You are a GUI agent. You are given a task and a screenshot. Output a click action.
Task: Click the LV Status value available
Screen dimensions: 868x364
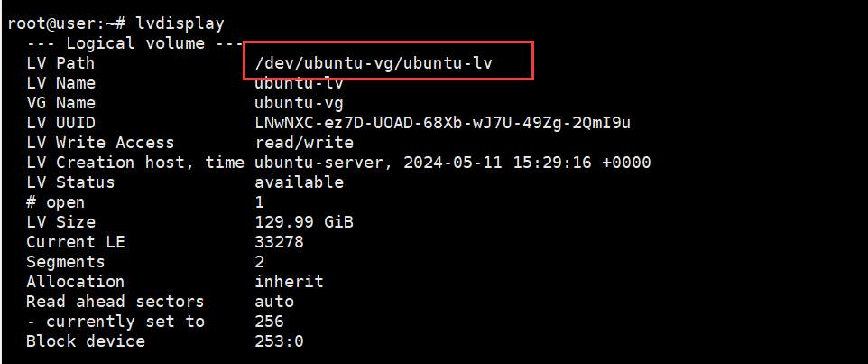(x=300, y=182)
